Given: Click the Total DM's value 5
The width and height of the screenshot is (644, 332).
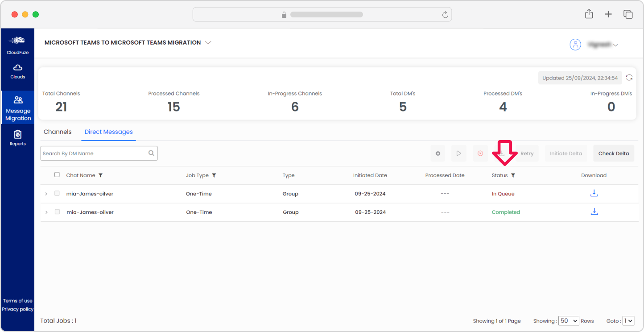Looking at the screenshot, I should click(403, 107).
